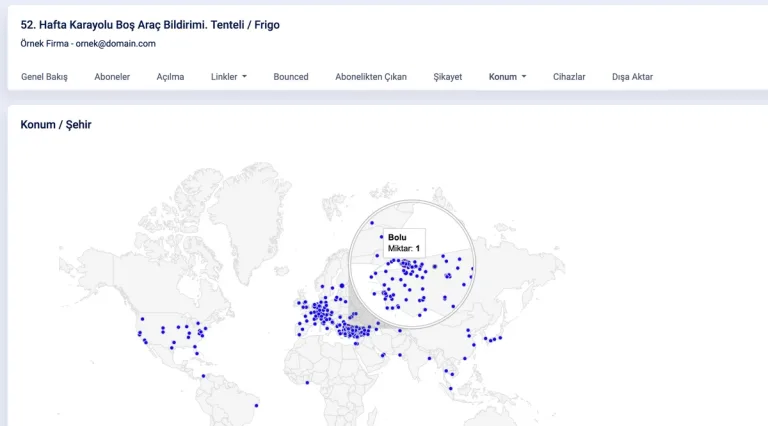Select the Abonelikten Çıkan tab
The image size is (768, 426).
(370, 77)
